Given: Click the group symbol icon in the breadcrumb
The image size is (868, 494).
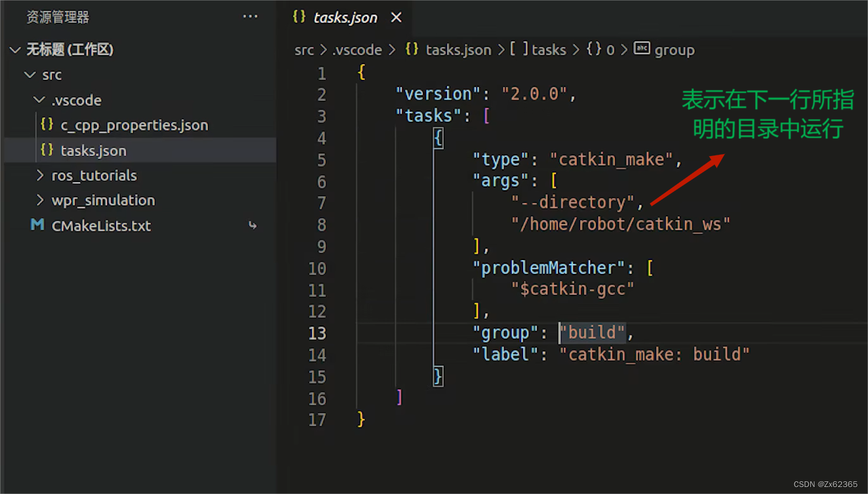Looking at the screenshot, I should tap(642, 49).
